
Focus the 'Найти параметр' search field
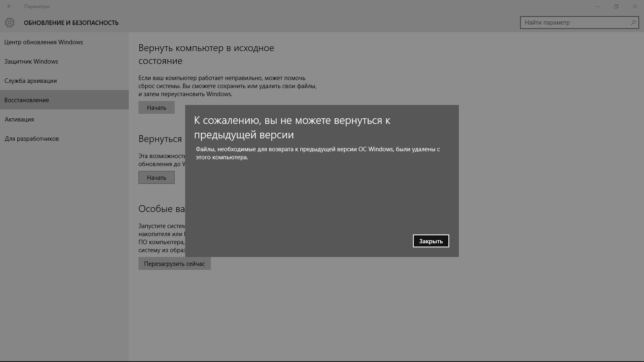[576, 23]
